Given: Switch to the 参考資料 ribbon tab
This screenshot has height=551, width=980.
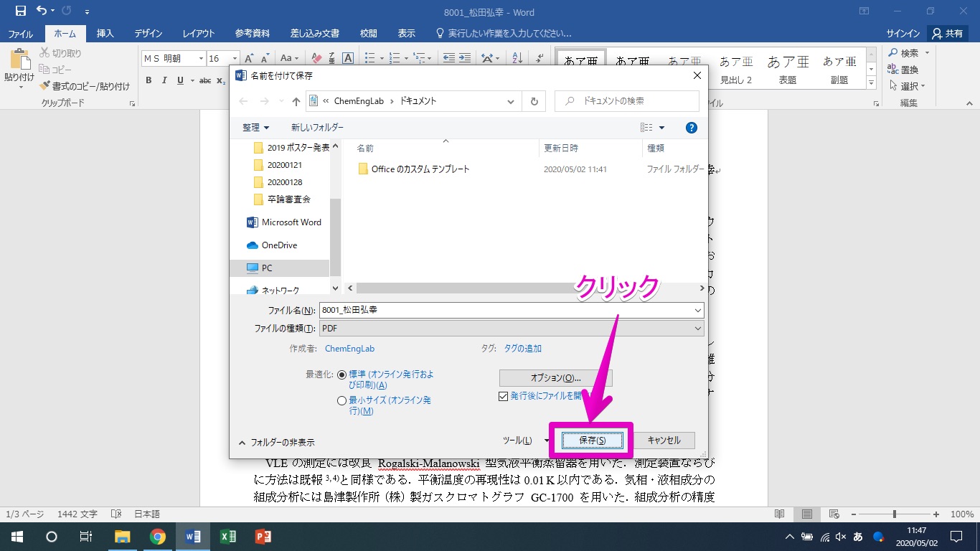Looking at the screenshot, I should (253, 34).
